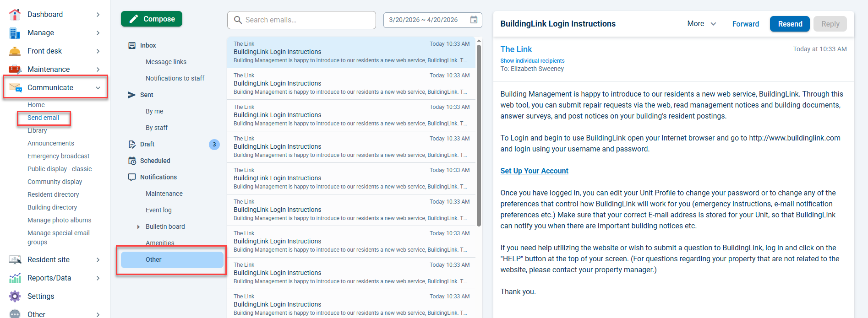Click the Dashboard house icon
The width and height of the screenshot is (868, 318).
click(x=15, y=15)
